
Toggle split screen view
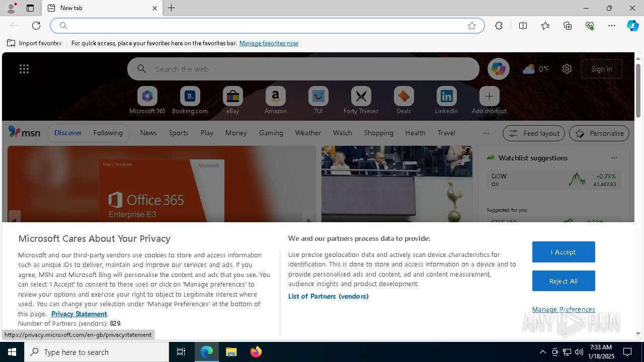[x=523, y=26]
